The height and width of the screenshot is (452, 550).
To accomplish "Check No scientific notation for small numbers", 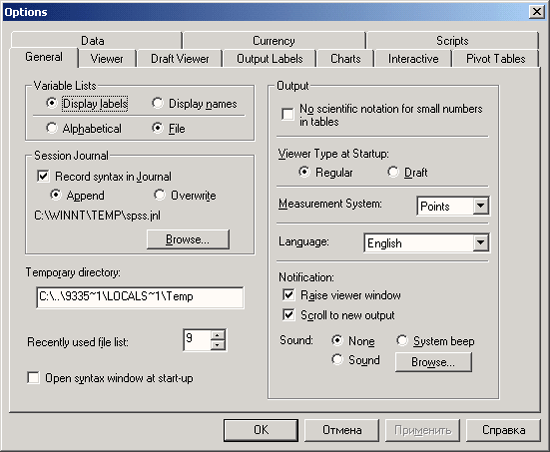I will pos(288,114).
